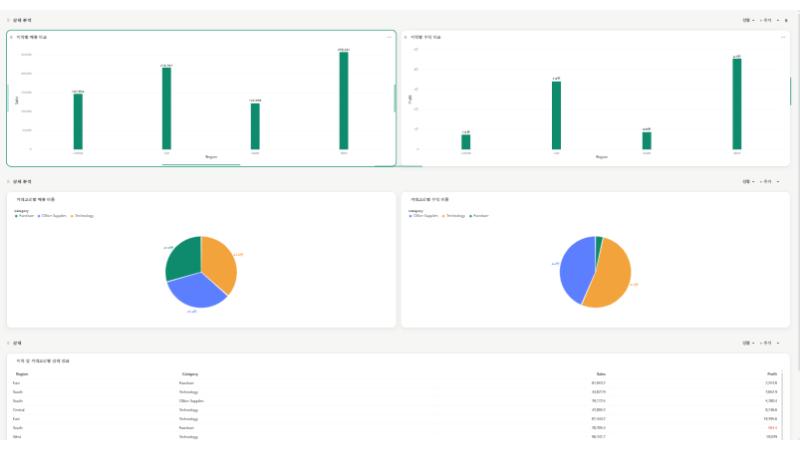Click the drag handle of the regional sales chart card
The image size is (800, 450).
click(12, 37)
